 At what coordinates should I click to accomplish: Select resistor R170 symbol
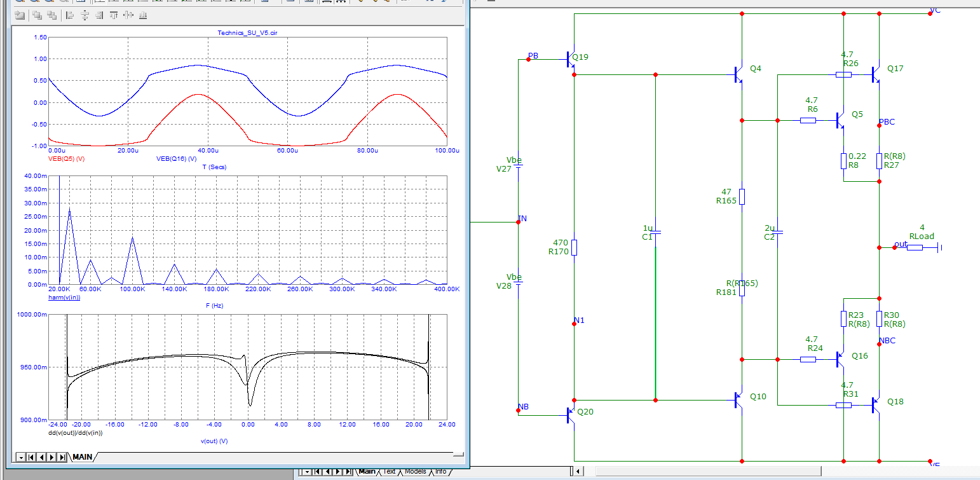[574, 247]
